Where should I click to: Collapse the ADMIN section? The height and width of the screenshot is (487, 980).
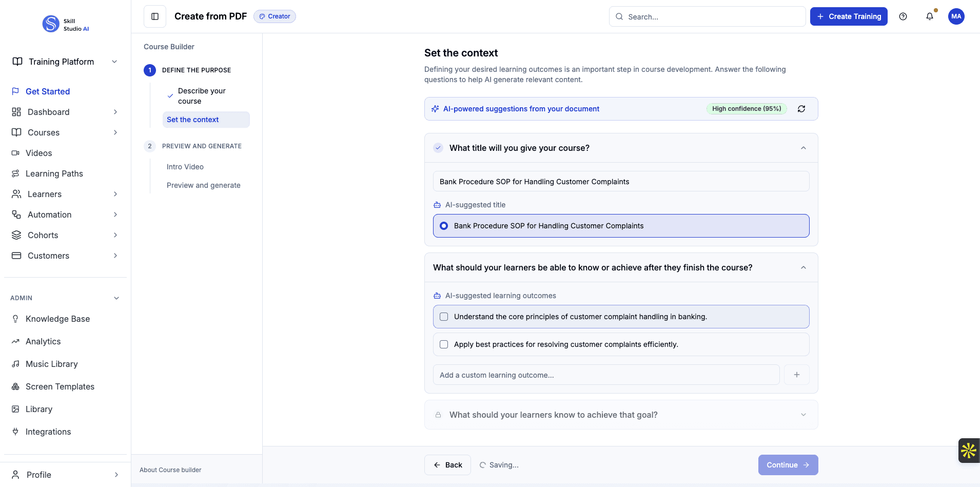pyautogui.click(x=116, y=298)
